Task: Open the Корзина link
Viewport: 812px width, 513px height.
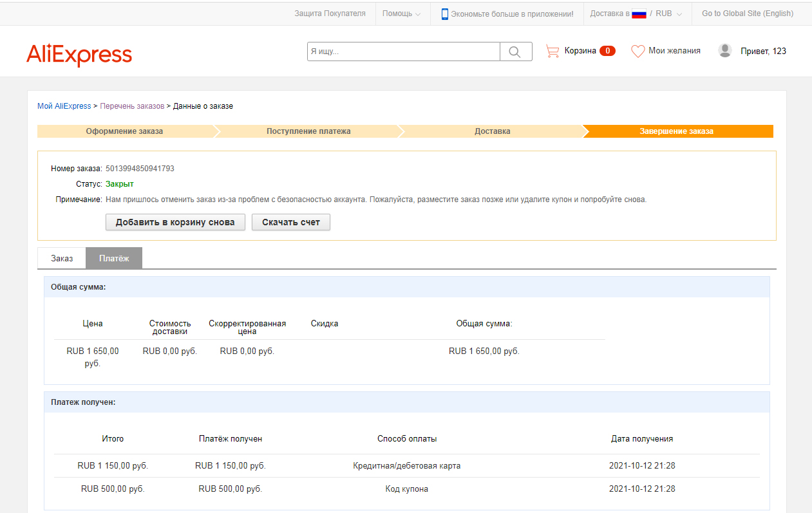Action: (580, 51)
